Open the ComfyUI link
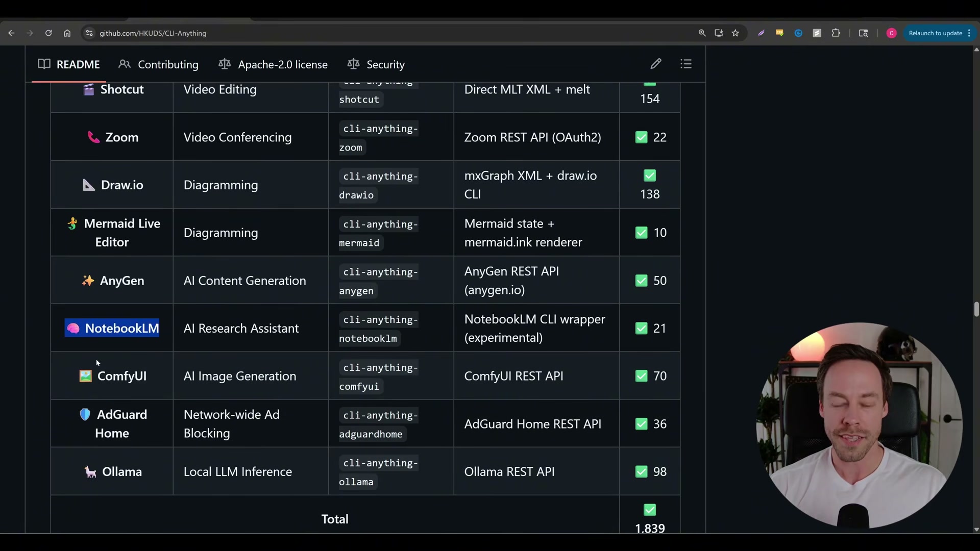Screen dimensions: 980x551 point(122,376)
